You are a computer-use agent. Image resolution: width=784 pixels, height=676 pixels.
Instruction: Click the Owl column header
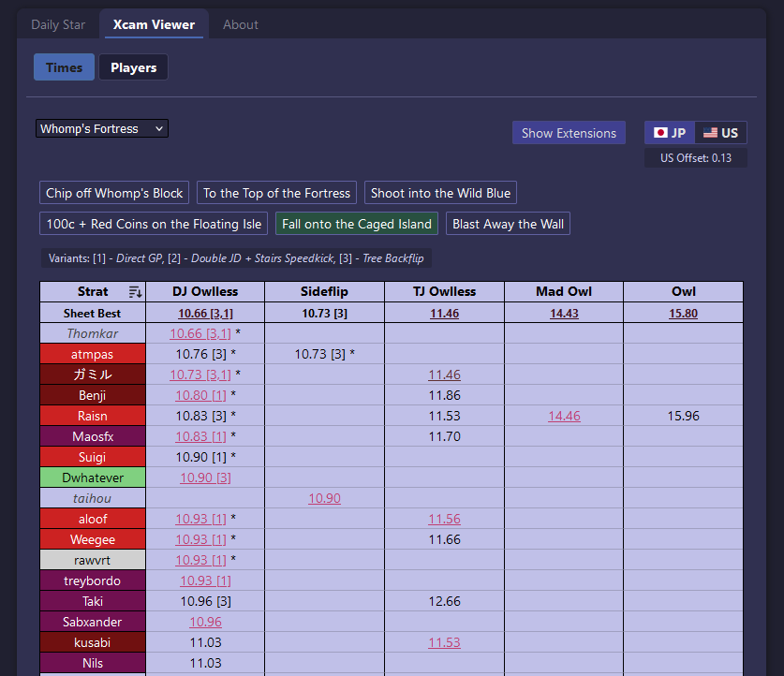pyautogui.click(x=683, y=291)
